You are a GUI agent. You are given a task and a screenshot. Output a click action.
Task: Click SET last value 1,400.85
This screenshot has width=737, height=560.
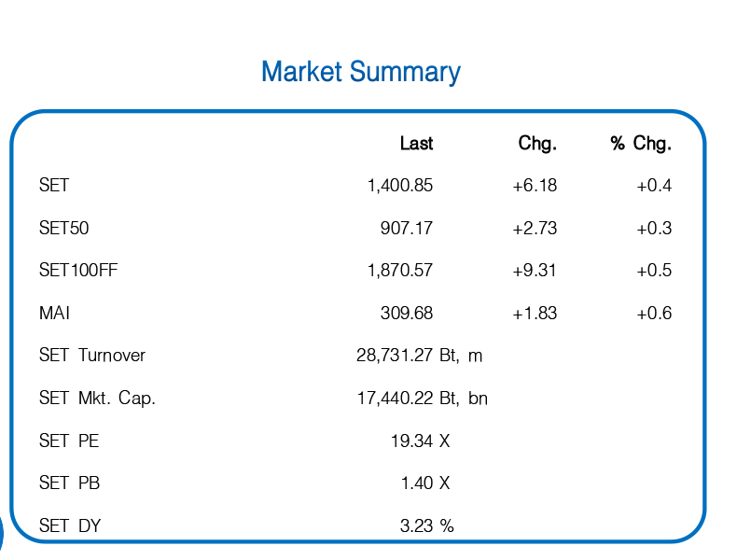(400, 186)
